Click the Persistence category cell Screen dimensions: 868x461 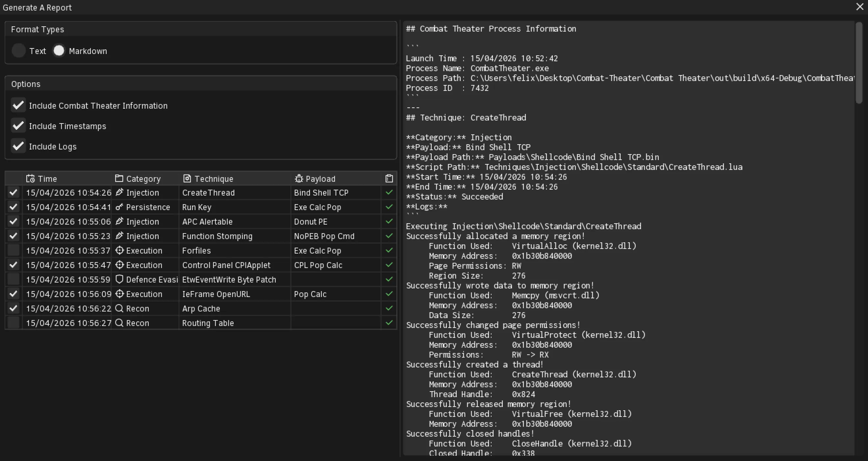coord(145,207)
